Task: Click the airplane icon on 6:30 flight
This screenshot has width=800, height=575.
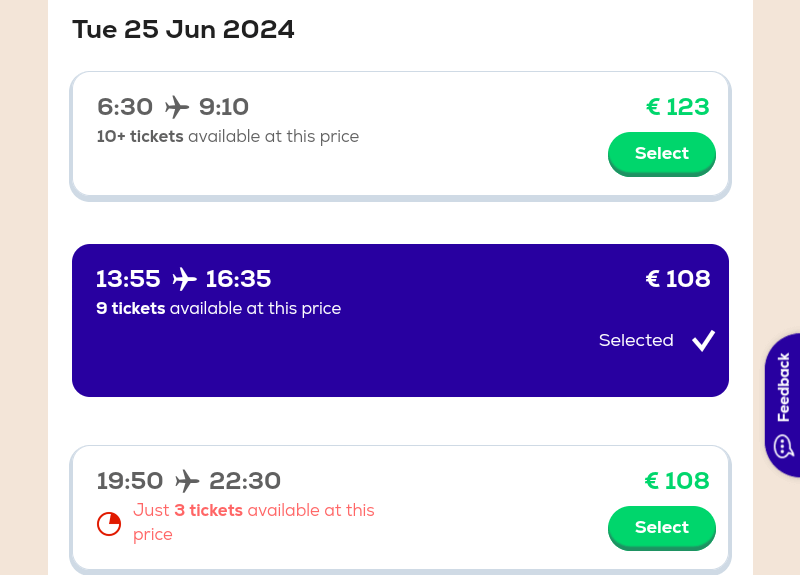Action: click(x=177, y=107)
